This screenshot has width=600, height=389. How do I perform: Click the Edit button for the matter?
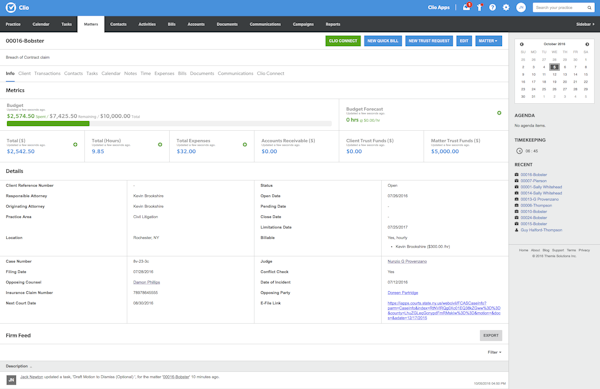click(464, 41)
